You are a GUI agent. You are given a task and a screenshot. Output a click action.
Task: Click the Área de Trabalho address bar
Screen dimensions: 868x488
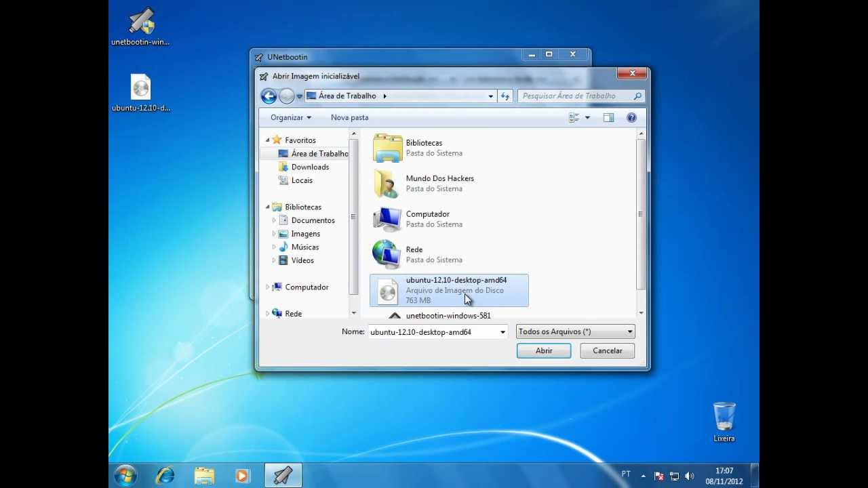coord(401,96)
